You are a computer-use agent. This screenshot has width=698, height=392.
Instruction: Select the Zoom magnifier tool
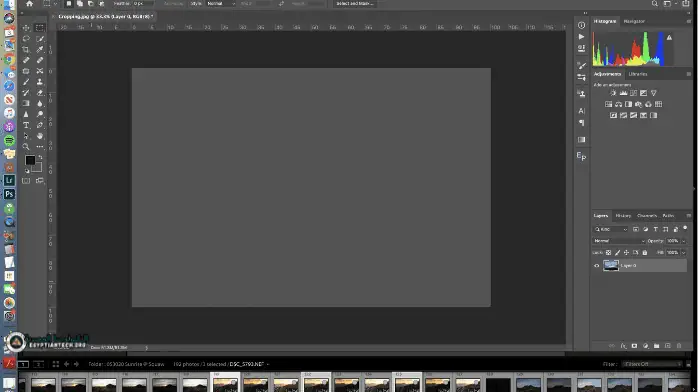pyautogui.click(x=26, y=146)
